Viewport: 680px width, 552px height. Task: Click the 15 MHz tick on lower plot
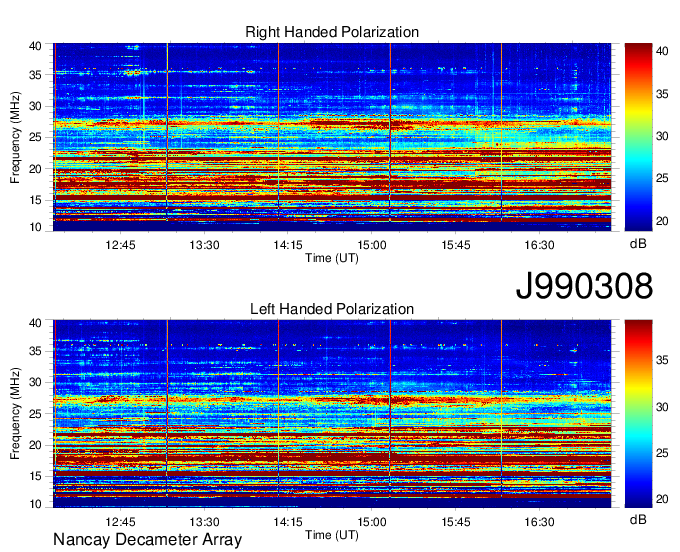[x=36, y=477]
